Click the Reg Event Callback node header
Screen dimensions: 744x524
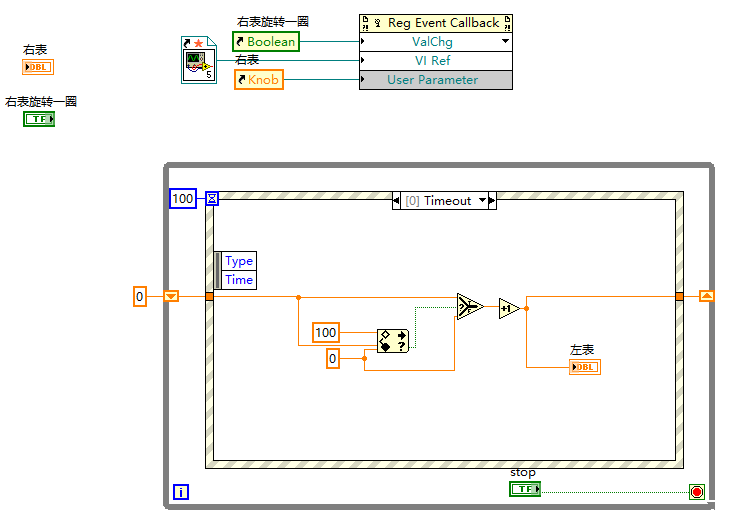(436, 23)
